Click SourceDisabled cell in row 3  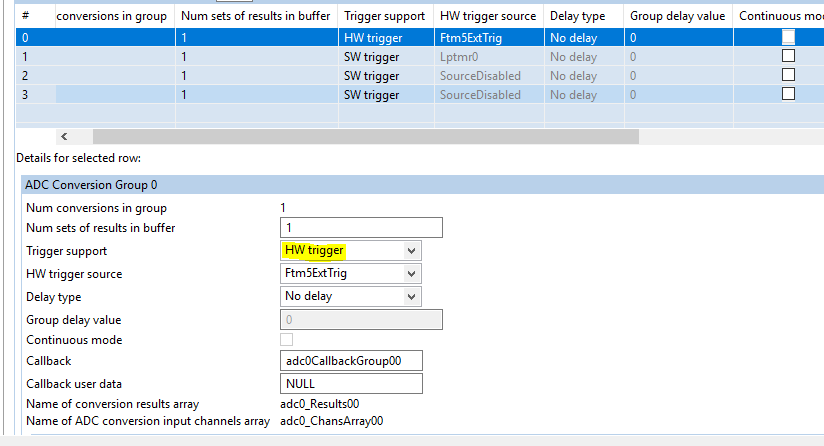tap(489, 95)
